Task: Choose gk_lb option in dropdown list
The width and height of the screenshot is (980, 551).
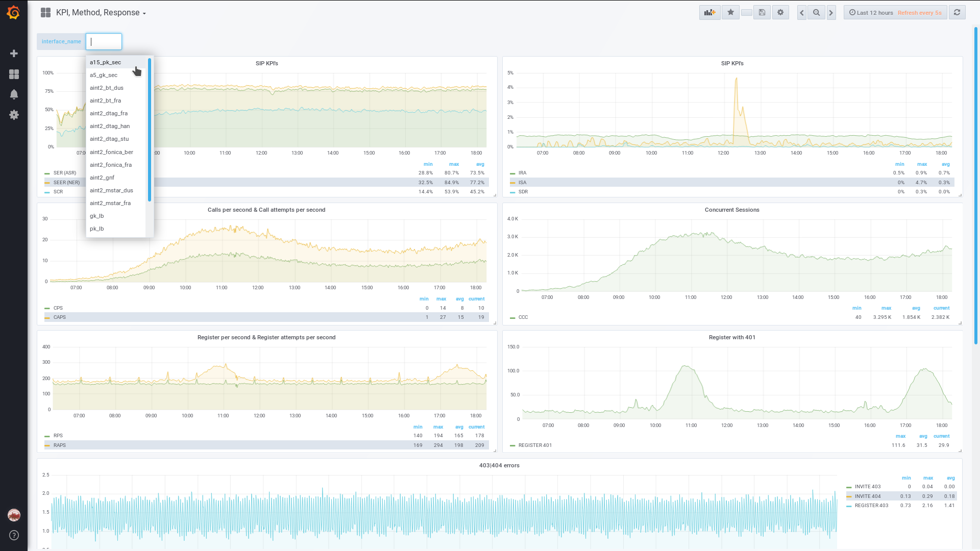Action: 97,216
